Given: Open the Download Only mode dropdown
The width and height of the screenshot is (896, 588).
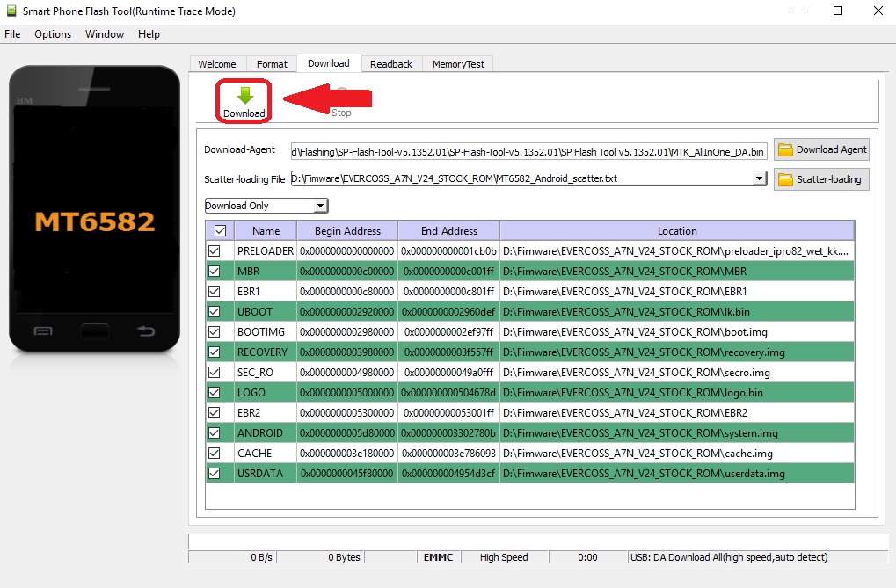Looking at the screenshot, I should tap(266, 206).
